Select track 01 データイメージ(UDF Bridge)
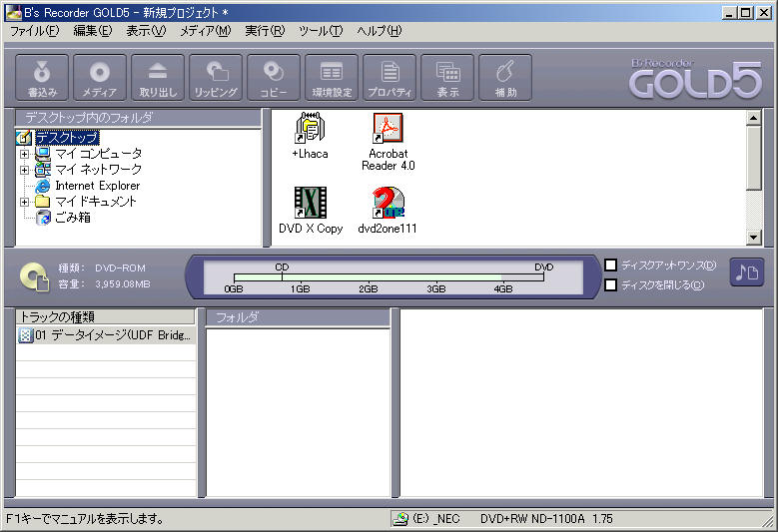The image size is (778, 532). [105, 335]
